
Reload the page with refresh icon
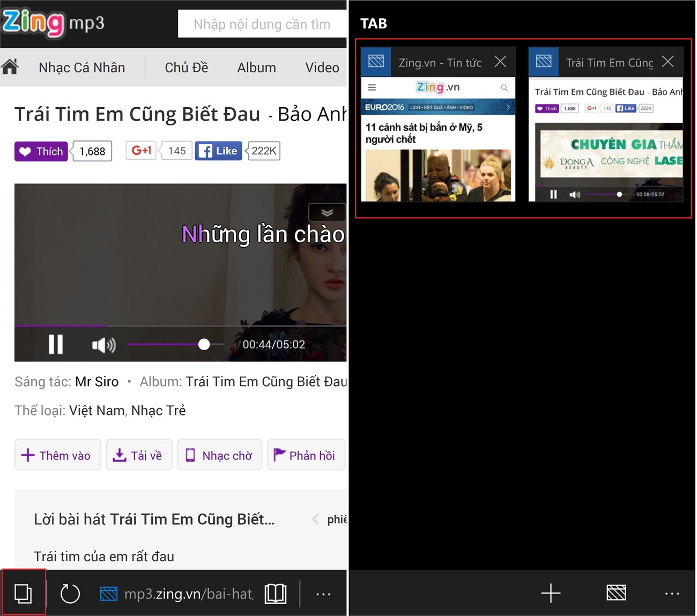click(70, 593)
